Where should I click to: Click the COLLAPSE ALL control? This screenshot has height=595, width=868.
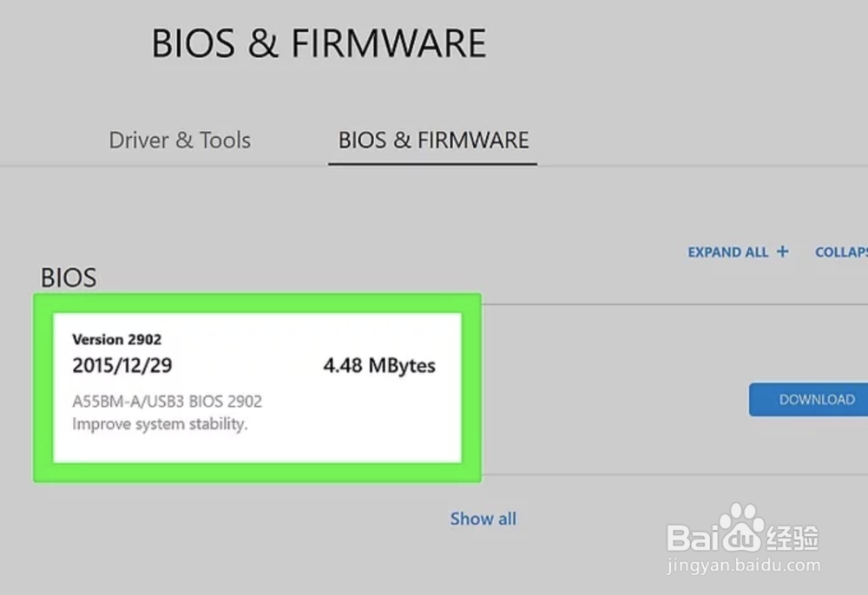840,252
